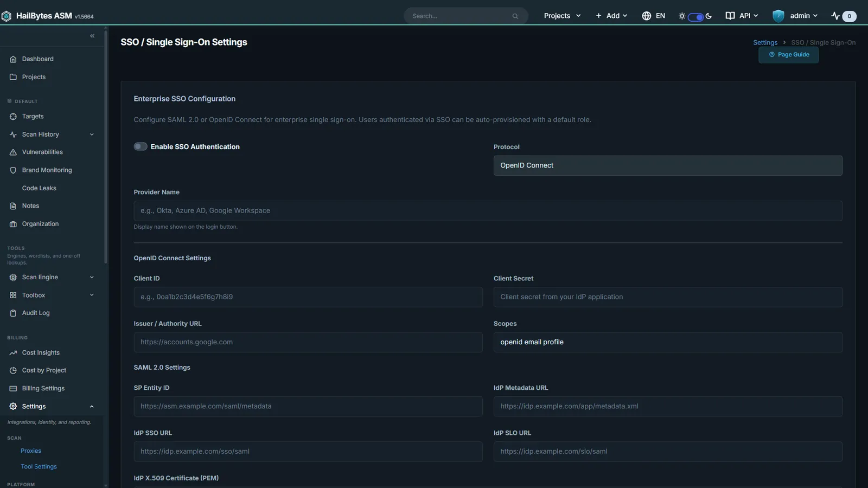Click the Provider Name input field

coord(488,211)
